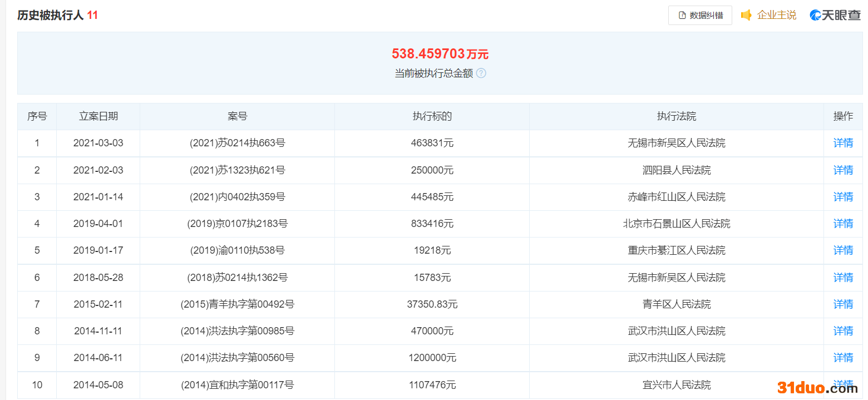Click the 企业主说 text link
868x400 pixels.
coord(776,15)
